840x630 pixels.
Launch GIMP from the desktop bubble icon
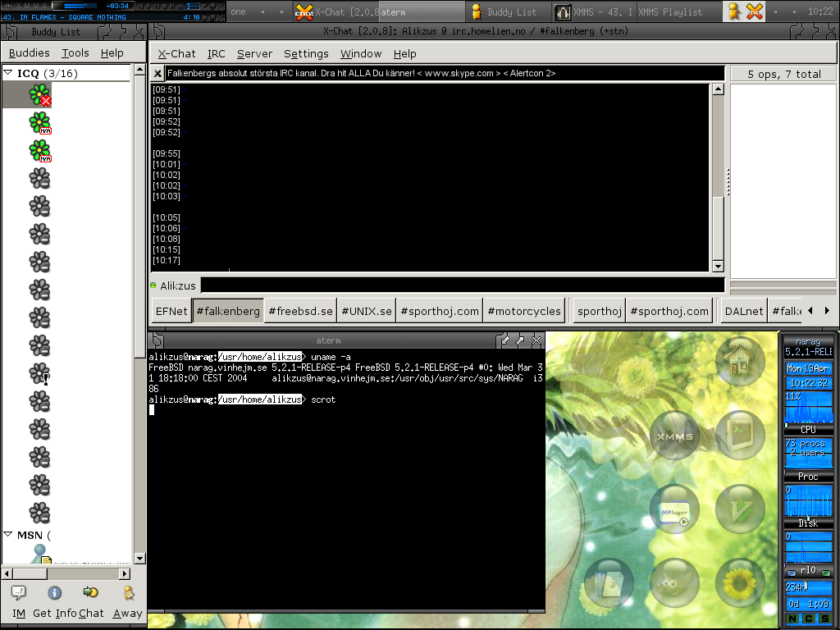pyautogui.click(x=674, y=583)
